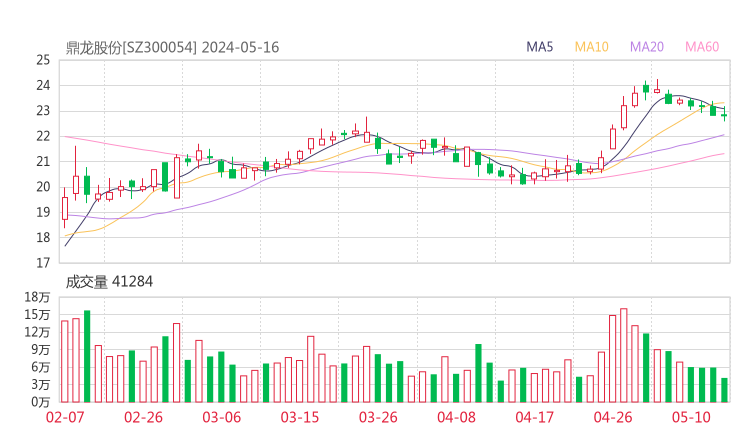Viewport: 740px width, 440px height.
Task: Click the price axis label 22
Action: (43, 136)
